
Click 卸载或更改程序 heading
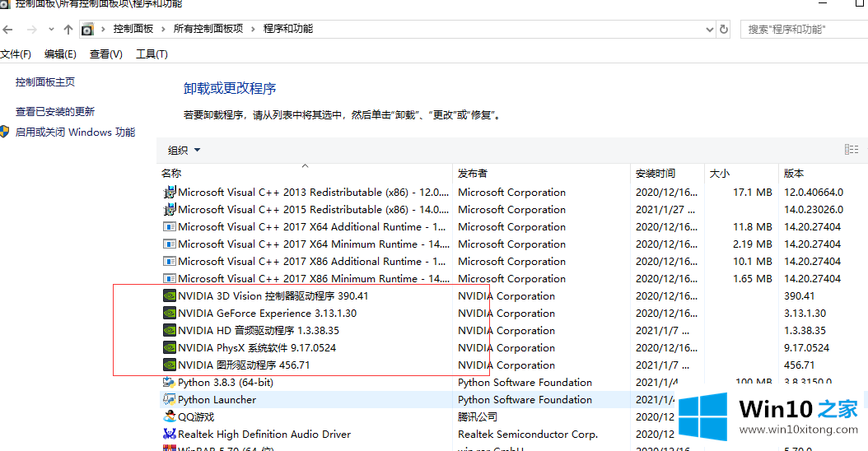(x=230, y=89)
